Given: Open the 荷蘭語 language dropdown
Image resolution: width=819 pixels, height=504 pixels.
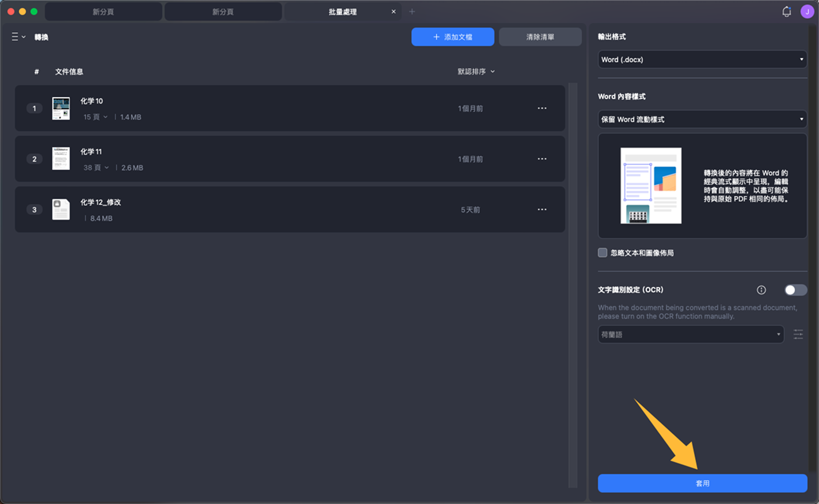Looking at the screenshot, I should pos(691,334).
